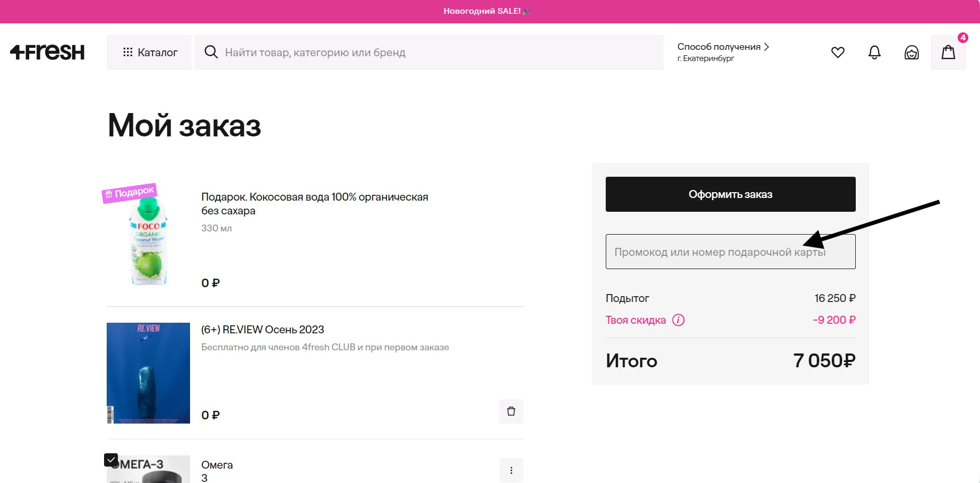The image size is (980, 483).
Task: Uncheck the Омега 3 item checkbox
Action: click(x=111, y=460)
